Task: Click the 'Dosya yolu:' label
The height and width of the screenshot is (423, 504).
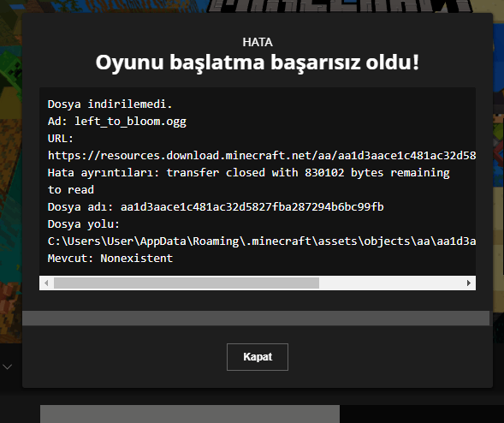Action: pos(84,224)
